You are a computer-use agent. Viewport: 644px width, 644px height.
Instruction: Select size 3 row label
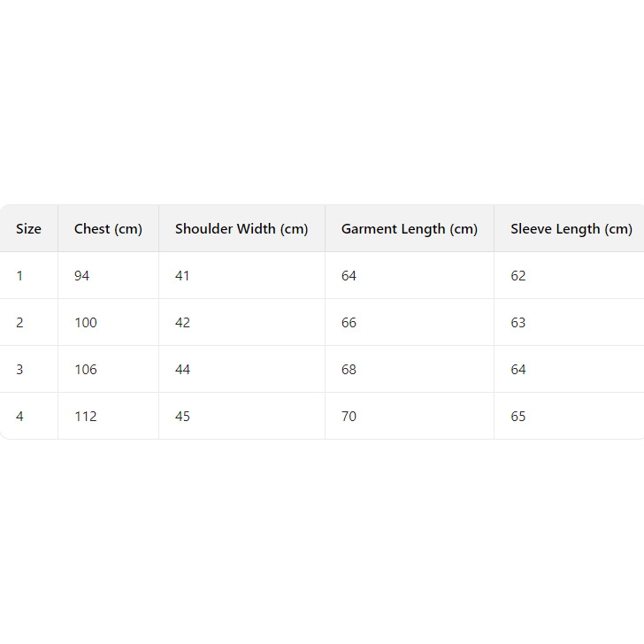click(x=19, y=370)
